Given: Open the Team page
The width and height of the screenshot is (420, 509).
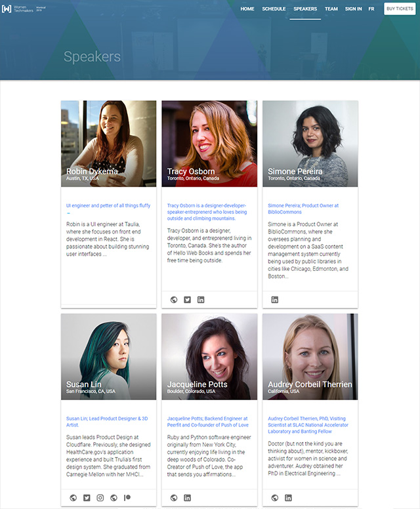Looking at the screenshot, I should point(331,9).
